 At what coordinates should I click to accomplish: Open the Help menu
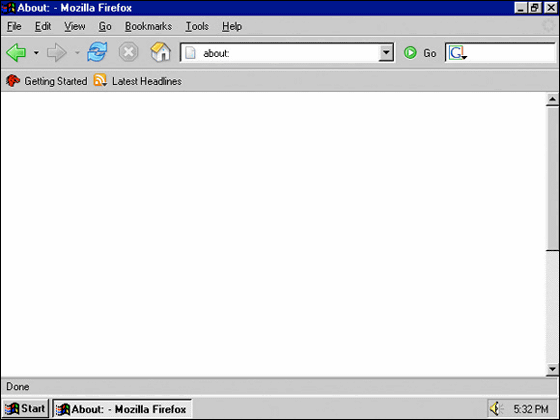[232, 26]
